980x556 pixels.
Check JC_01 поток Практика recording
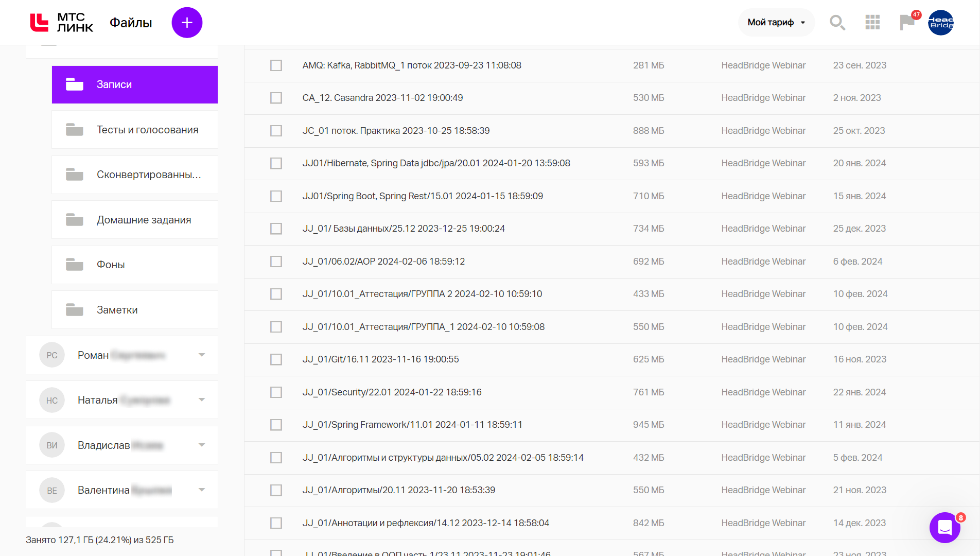(276, 131)
